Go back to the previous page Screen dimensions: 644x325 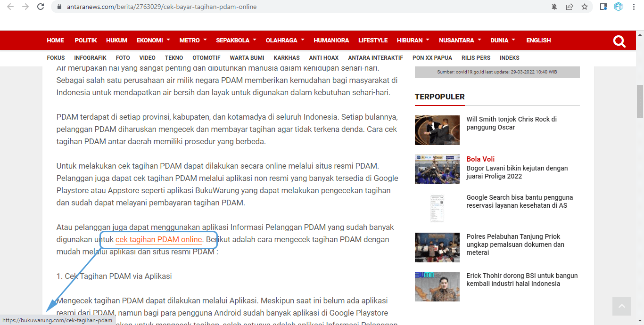pos(10,7)
